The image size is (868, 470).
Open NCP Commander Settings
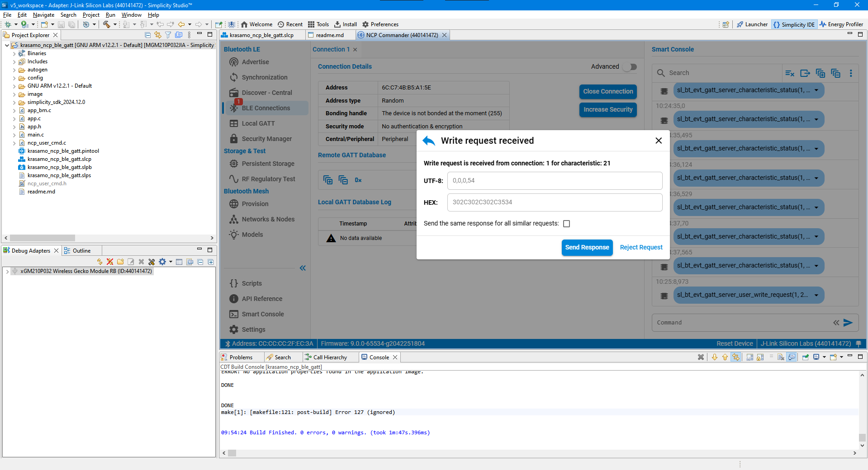pos(253,329)
